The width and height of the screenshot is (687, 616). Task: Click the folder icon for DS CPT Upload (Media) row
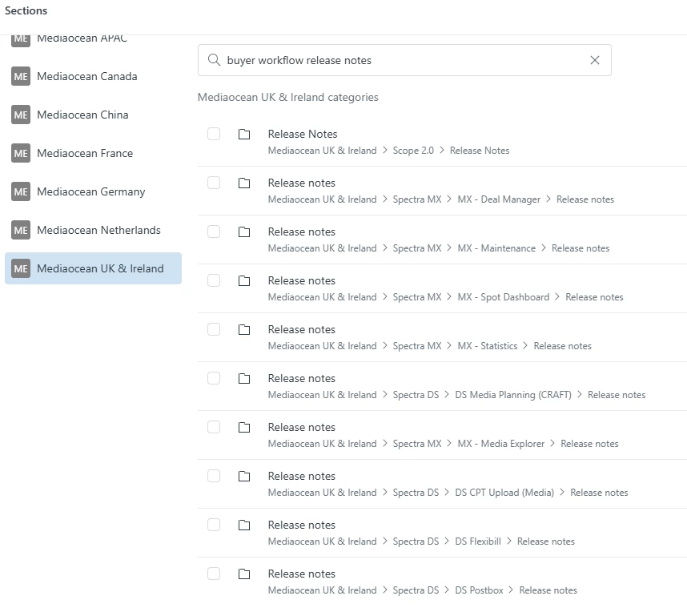[x=244, y=476]
